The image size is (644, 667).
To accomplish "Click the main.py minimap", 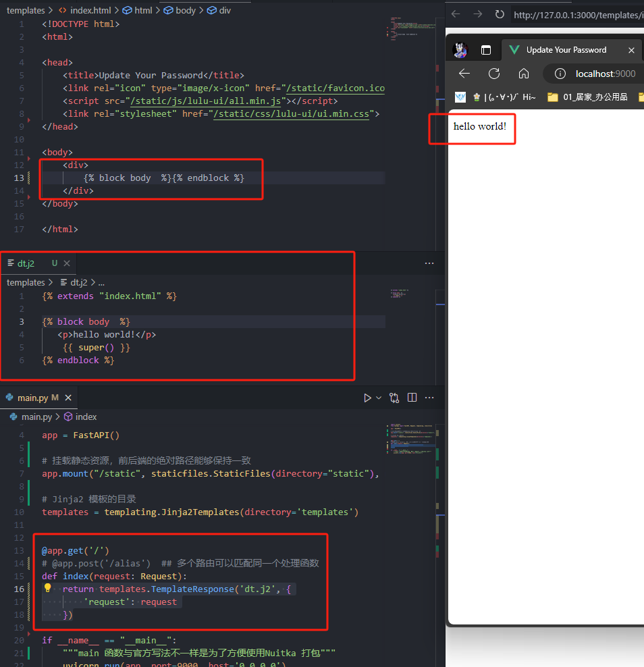I will pos(410,439).
